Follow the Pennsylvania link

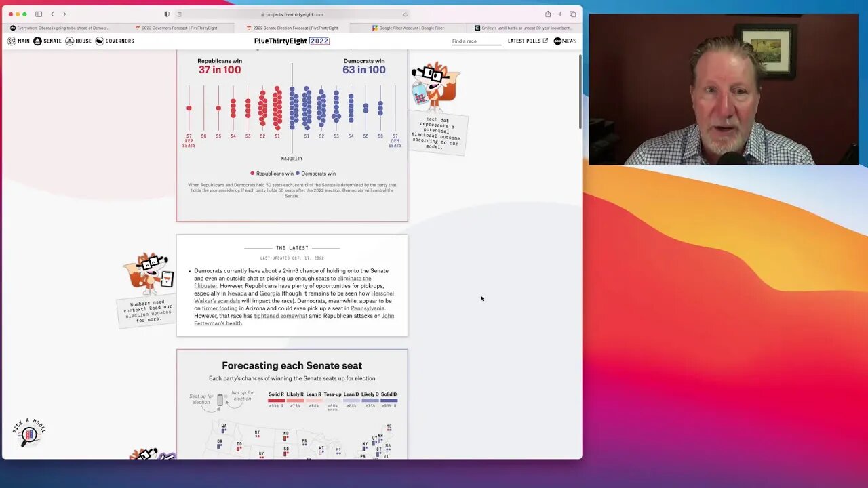[x=368, y=308]
